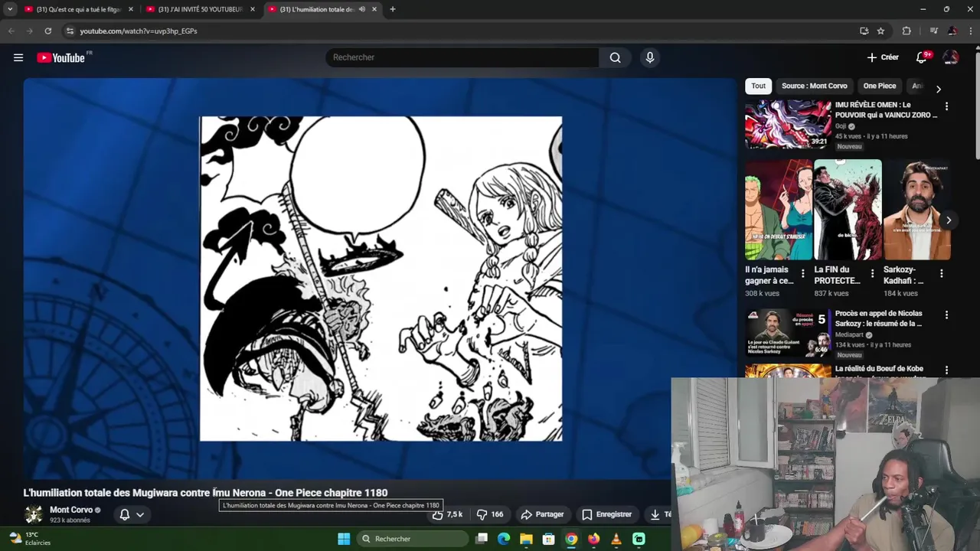
Task: Go back in the browser
Action: (x=11, y=31)
